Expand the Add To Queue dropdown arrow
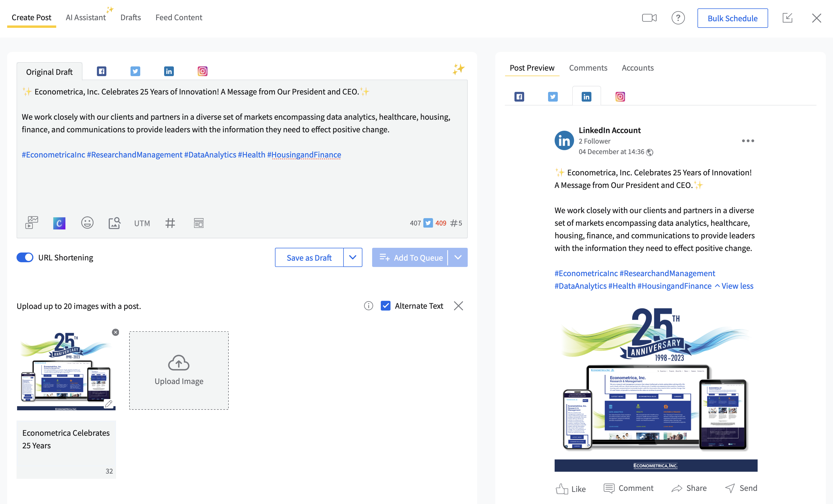Screen dimensions: 833x504 point(458,257)
